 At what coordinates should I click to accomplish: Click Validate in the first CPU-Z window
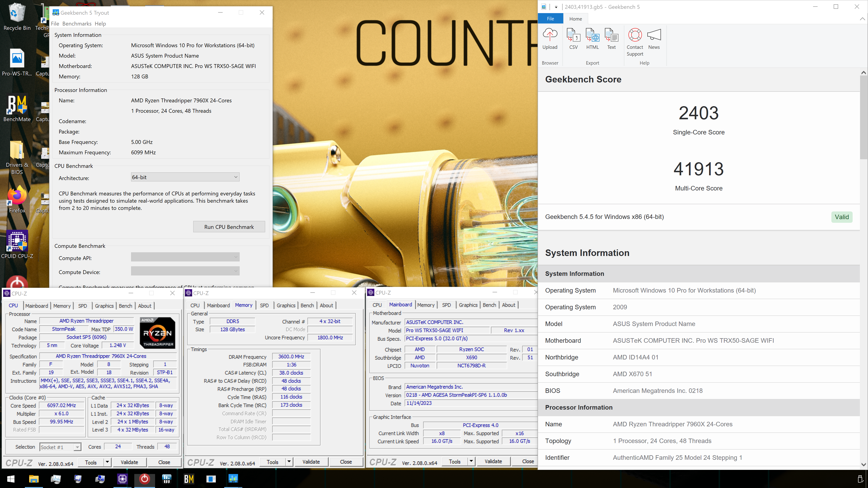(129, 462)
